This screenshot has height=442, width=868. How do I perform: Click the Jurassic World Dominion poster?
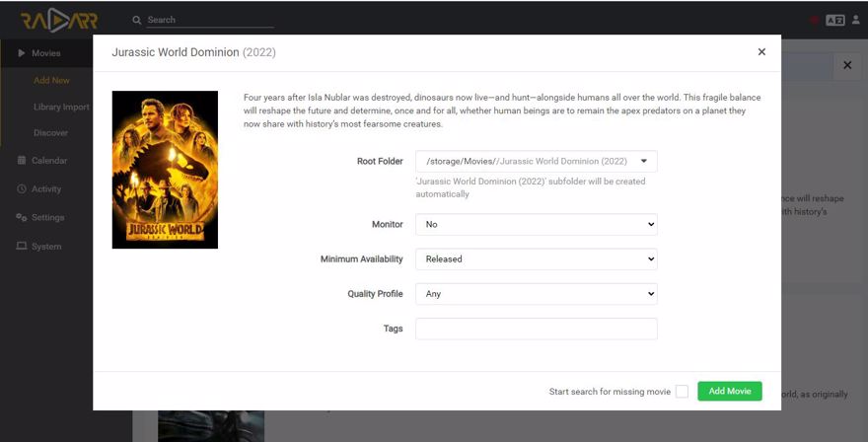coord(165,170)
